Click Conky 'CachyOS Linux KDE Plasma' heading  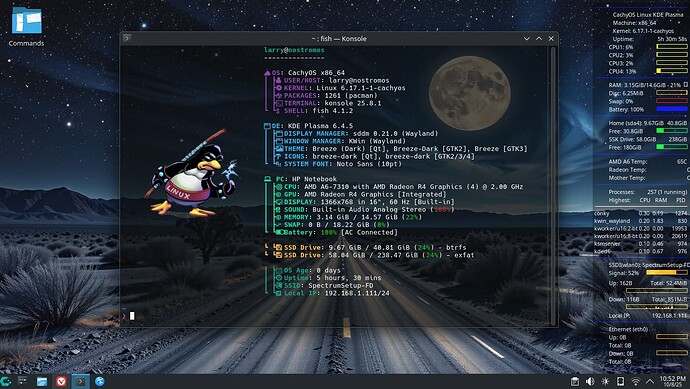[x=648, y=15]
